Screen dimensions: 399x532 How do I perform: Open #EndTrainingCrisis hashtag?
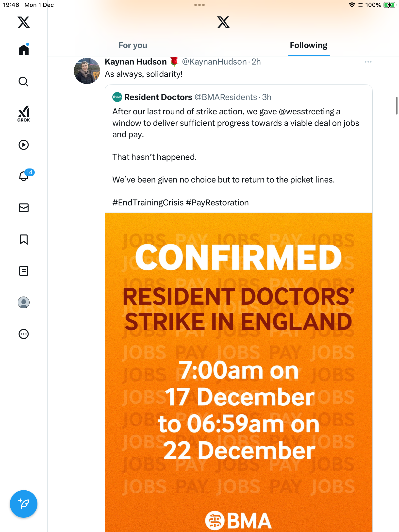point(148,202)
